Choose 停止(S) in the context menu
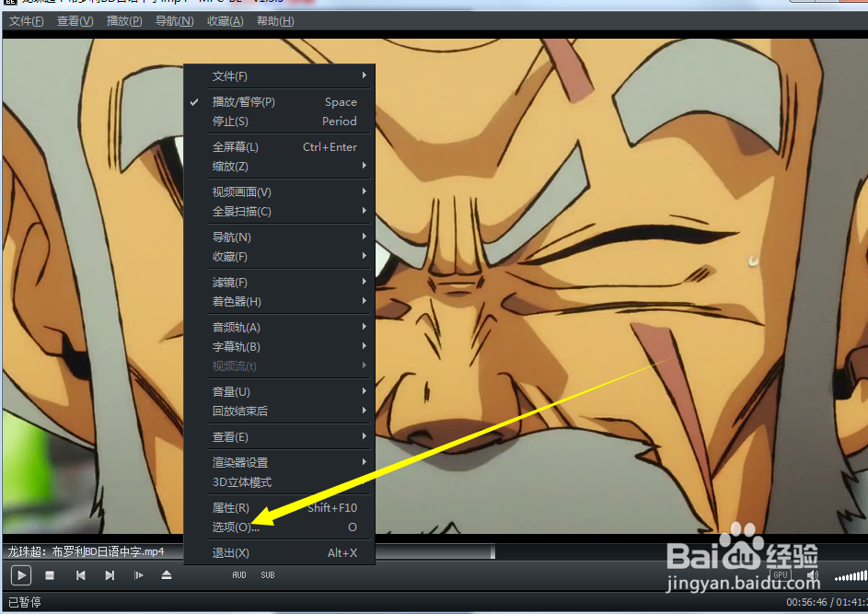 (x=280, y=122)
